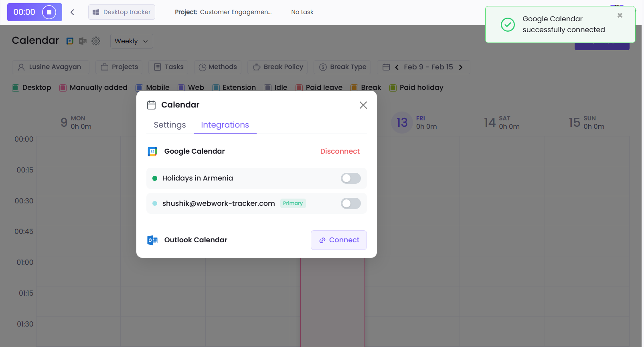Open calendar settings gear icon
The height and width of the screenshot is (347, 644).
(x=96, y=41)
